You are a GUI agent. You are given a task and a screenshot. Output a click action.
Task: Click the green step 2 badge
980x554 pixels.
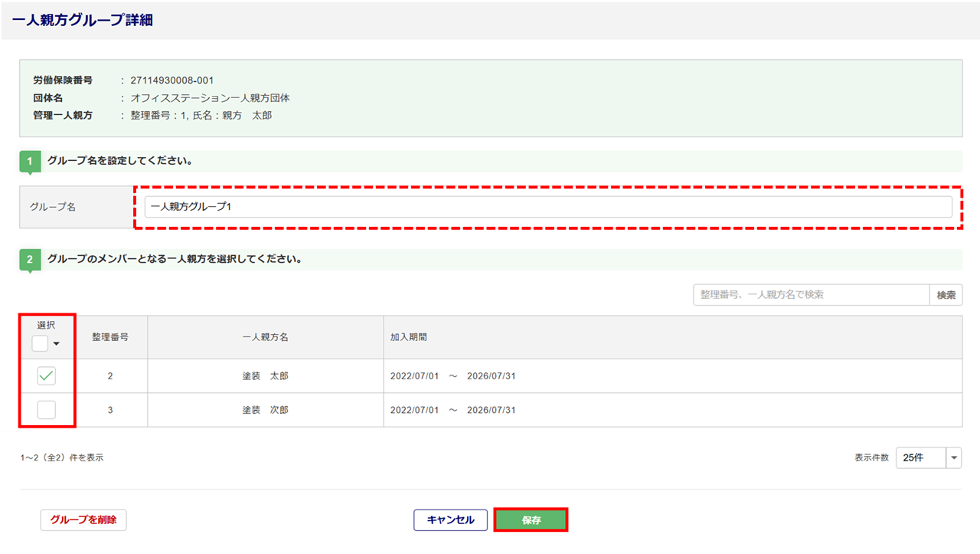tap(30, 260)
